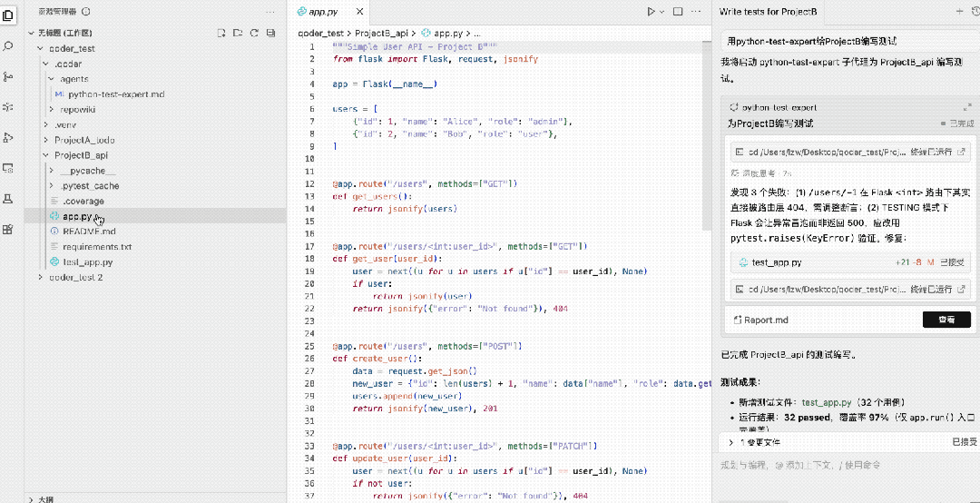Open README.md in the file tree
The image size is (980, 503).
pos(89,232)
